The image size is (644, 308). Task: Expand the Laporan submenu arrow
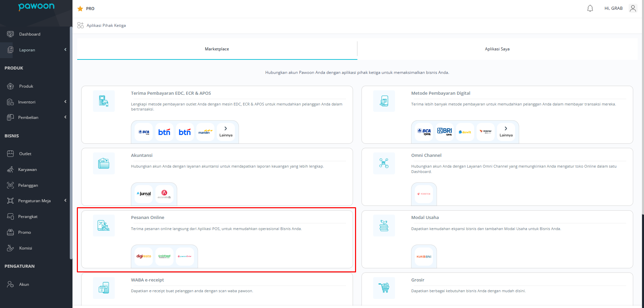point(65,50)
